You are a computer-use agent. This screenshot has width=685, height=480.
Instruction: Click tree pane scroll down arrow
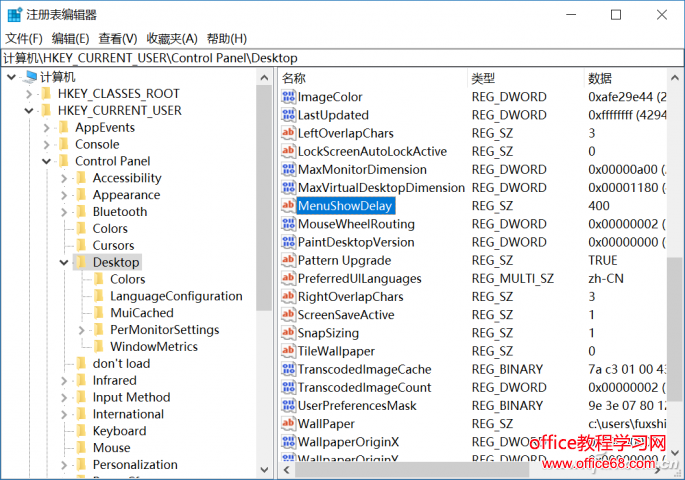click(264, 470)
